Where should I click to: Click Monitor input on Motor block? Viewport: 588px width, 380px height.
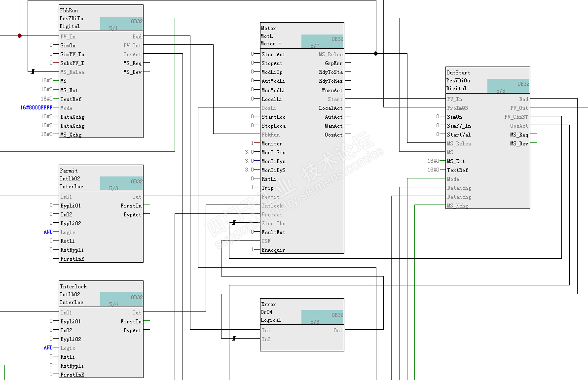(272, 143)
